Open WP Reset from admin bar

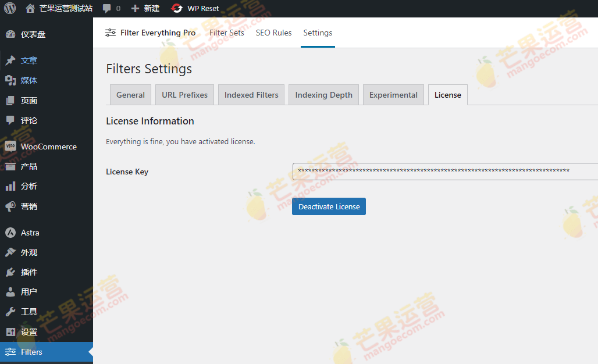point(203,8)
